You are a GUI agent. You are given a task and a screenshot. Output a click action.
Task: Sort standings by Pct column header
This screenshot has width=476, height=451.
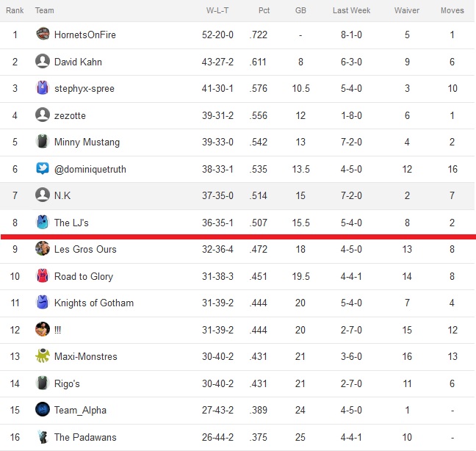point(264,10)
